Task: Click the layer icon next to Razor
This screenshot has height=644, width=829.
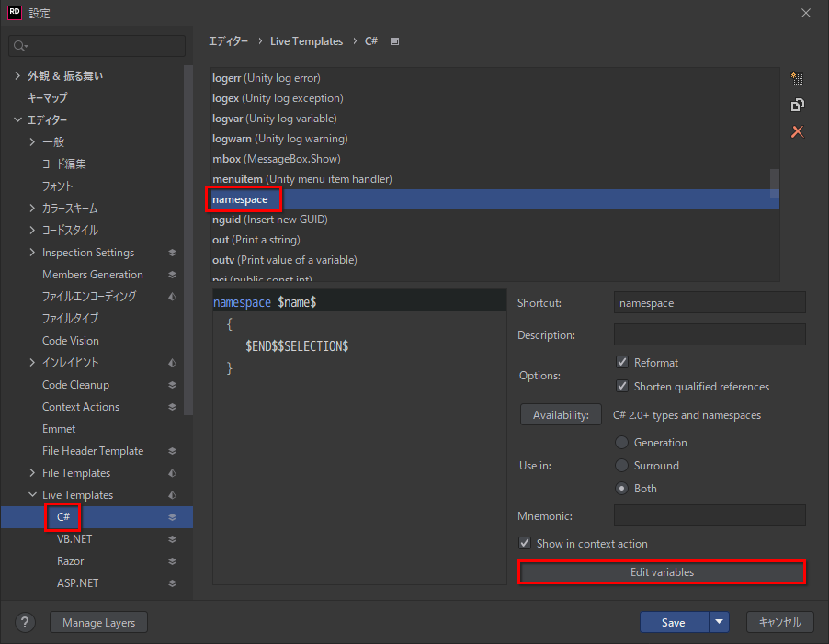Action: 172,561
